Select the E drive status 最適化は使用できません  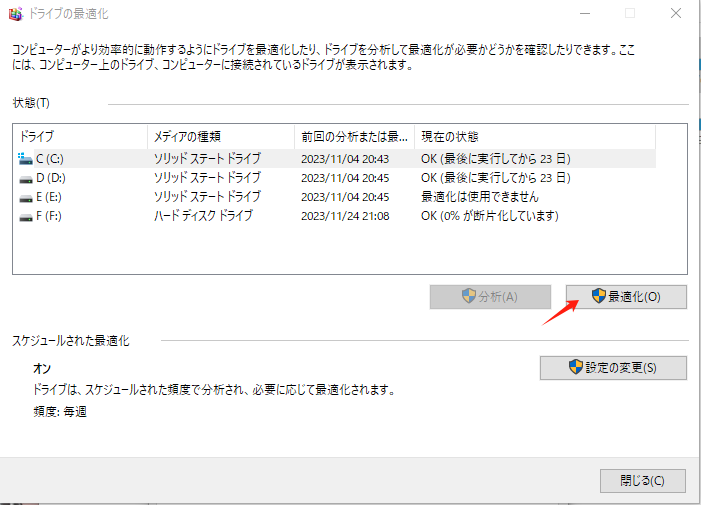(x=482, y=196)
